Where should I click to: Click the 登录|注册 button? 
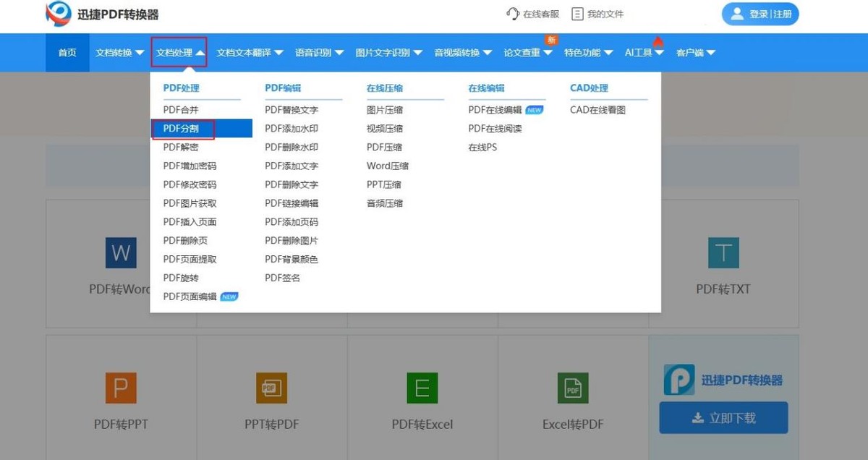(759, 14)
